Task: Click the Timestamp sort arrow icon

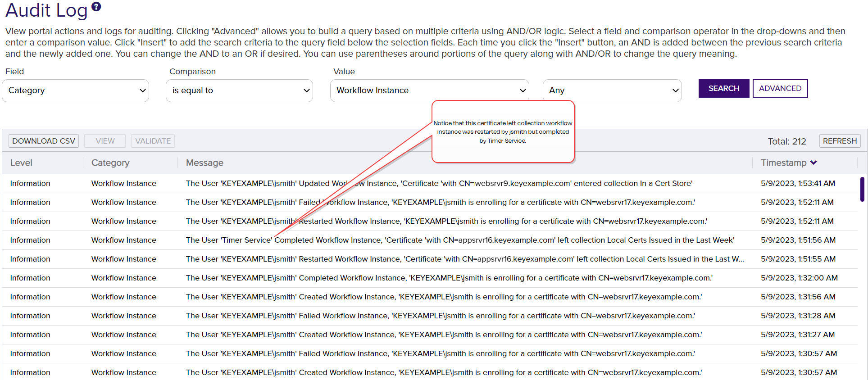Action: [x=813, y=163]
